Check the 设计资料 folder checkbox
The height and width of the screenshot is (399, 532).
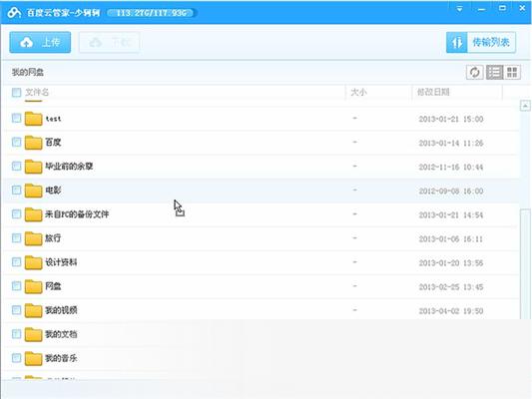(16, 261)
